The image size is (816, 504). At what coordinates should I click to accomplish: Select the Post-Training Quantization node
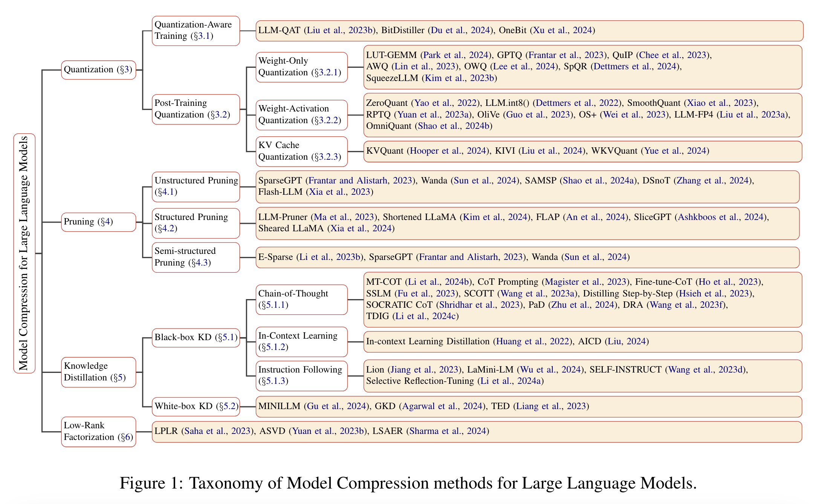(196, 109)
